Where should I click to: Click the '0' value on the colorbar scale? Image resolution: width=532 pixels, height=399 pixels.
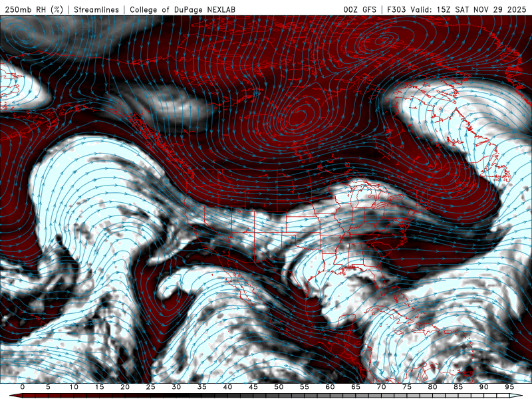point(23,387)
